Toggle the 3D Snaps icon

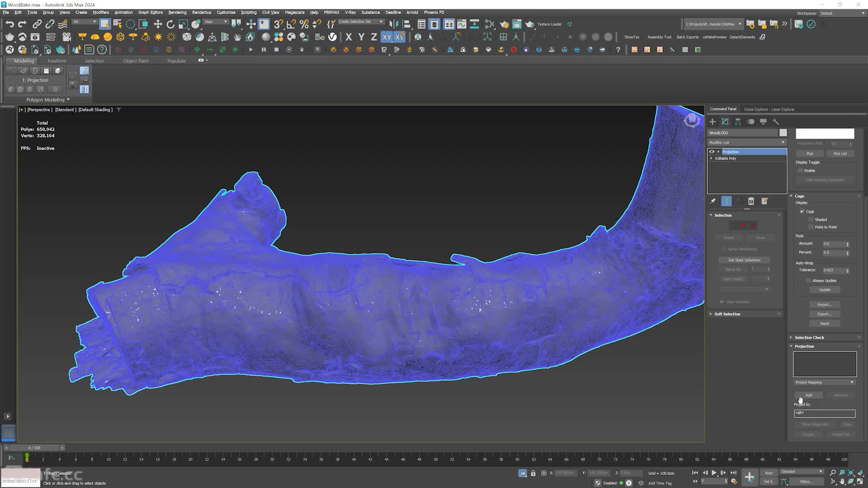coord(278,24)
